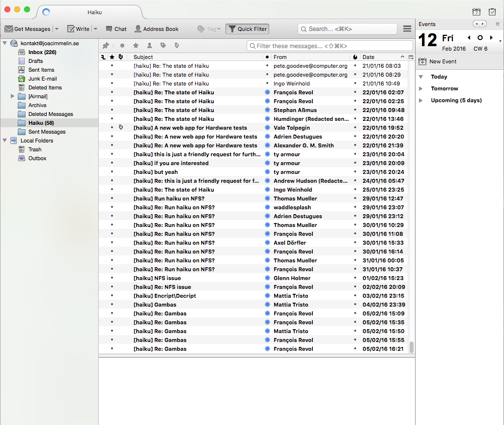Sort by starred column header
Viewport: 504px width, 425px height.
coord(112,57)
